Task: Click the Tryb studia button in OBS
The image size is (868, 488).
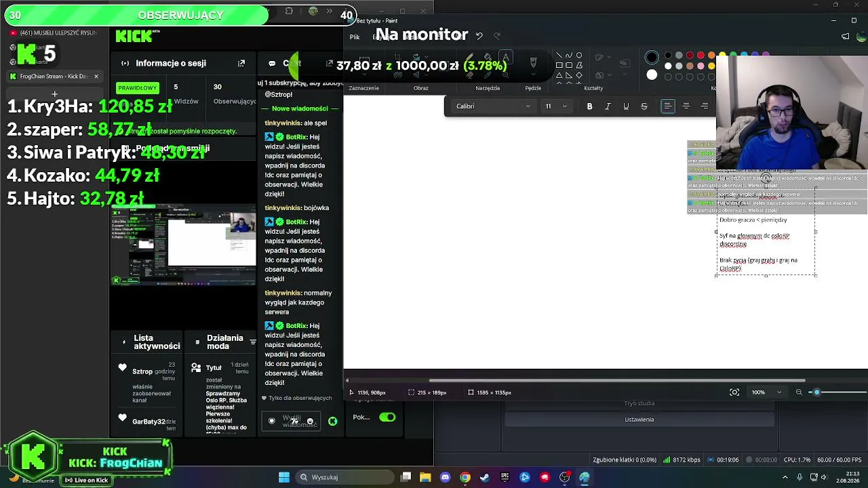Action: [639, 403]
